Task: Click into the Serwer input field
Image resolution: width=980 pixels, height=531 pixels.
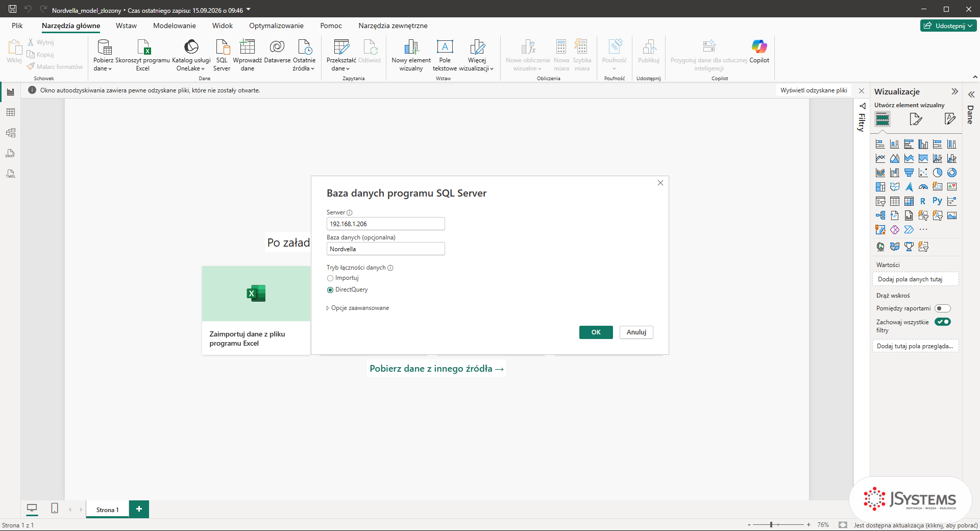Action: [385, 224]
